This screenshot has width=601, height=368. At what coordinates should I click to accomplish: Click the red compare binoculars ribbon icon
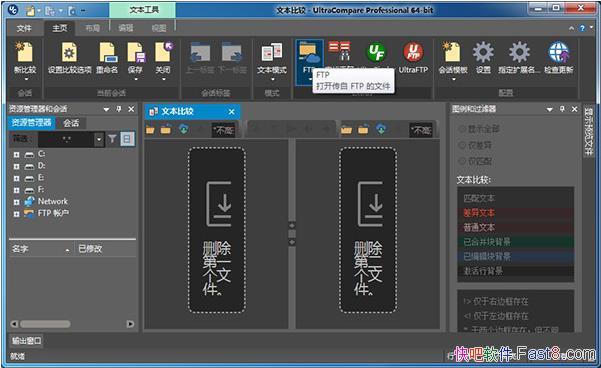point(339,51)
